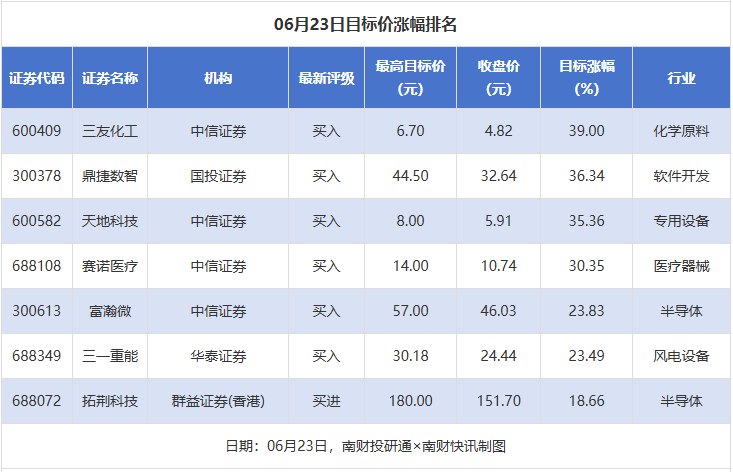733x472 pixels.
Task: Click industry cell 专用设备
Action: click(682, 221)
